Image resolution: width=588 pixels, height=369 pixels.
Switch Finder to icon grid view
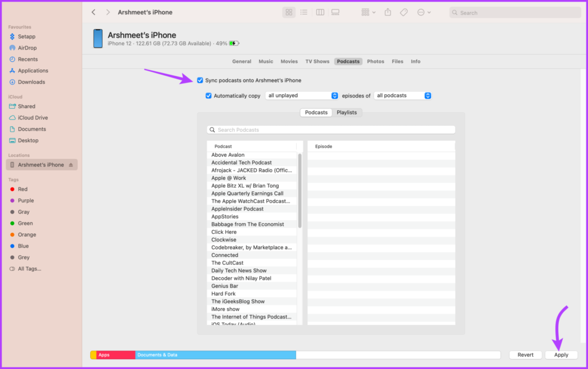(289, 13)
